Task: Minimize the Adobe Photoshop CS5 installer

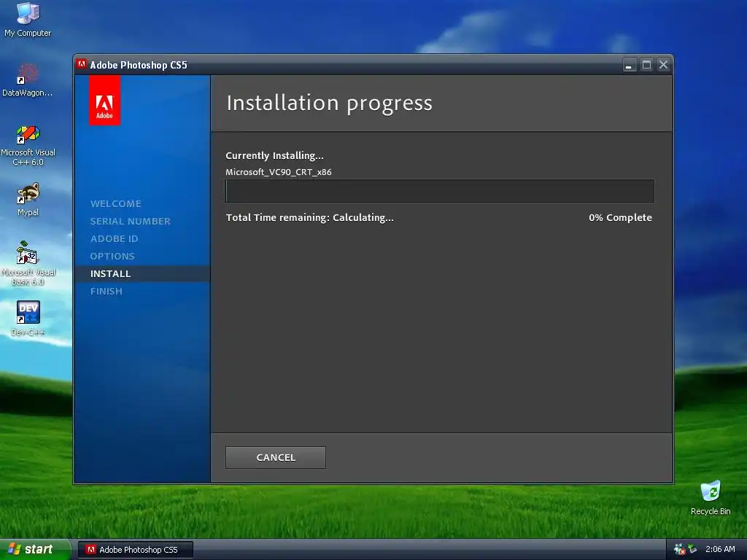Action: [630, 65]
